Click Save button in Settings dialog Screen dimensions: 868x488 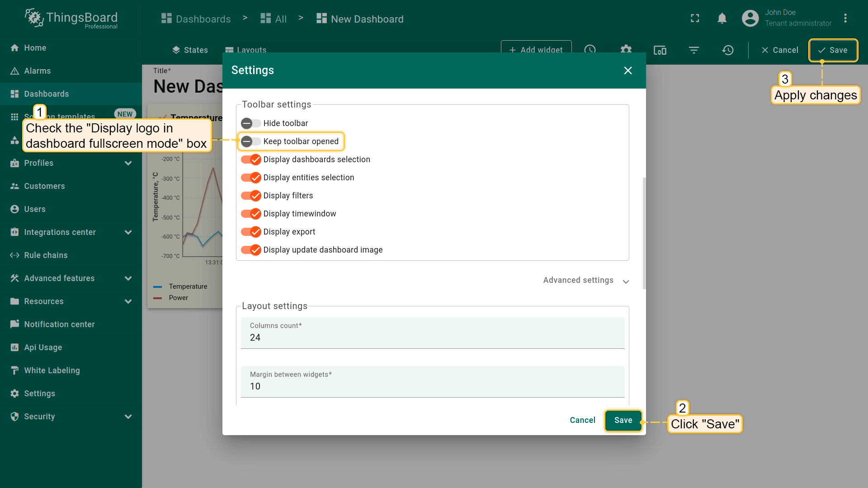[x=623, y=420]
